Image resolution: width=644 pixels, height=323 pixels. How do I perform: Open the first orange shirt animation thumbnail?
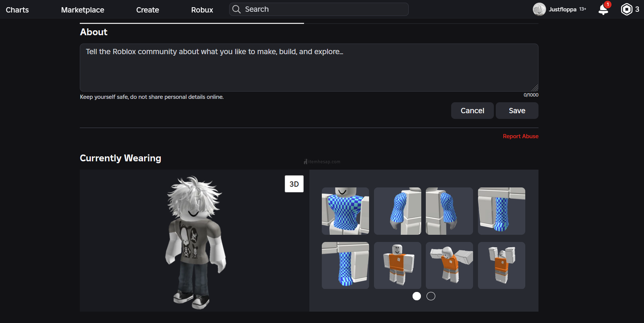point(397,265)
